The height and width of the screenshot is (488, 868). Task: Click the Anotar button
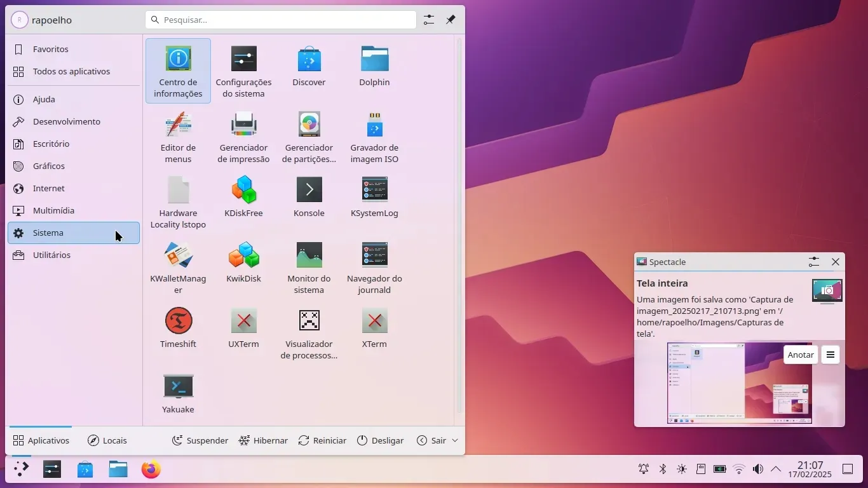pyautogui.click(x=800, y=355)
